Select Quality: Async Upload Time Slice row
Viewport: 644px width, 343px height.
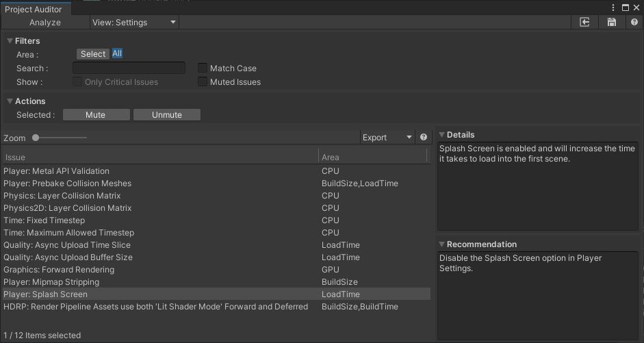tap(216, 245)
